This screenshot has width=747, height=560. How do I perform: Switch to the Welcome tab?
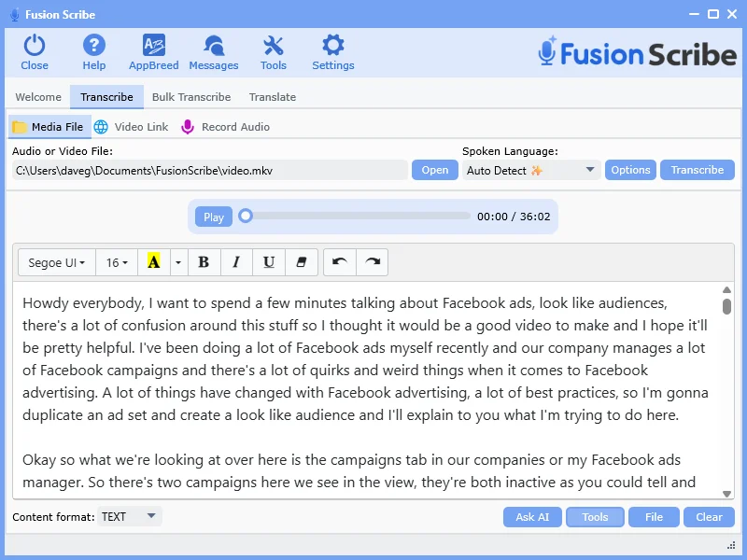click(x=38, y=97)
